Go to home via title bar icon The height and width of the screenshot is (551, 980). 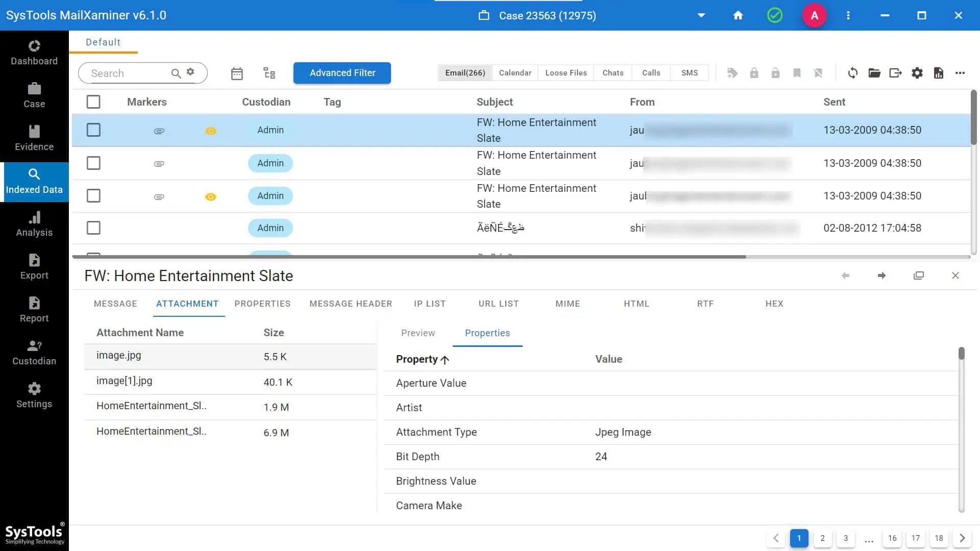tap(738, 15)
